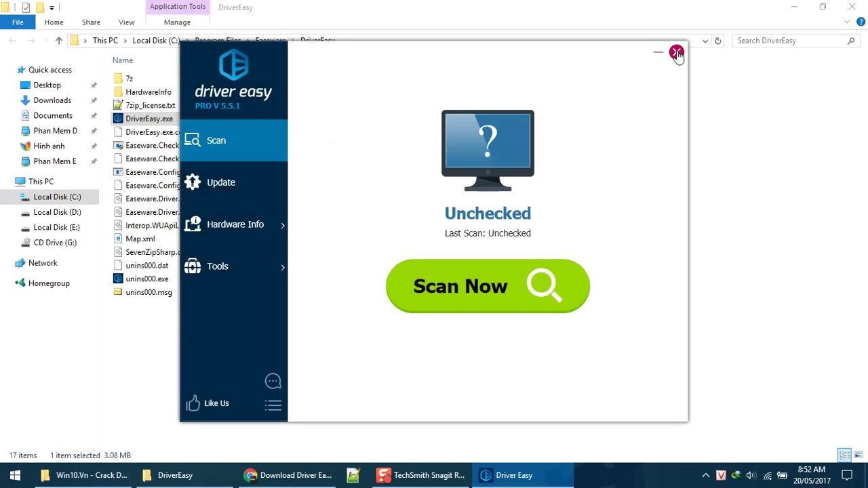Screen dimensions: 868x488
Task: Go up one folder level arrow
Action: point(59,41)
